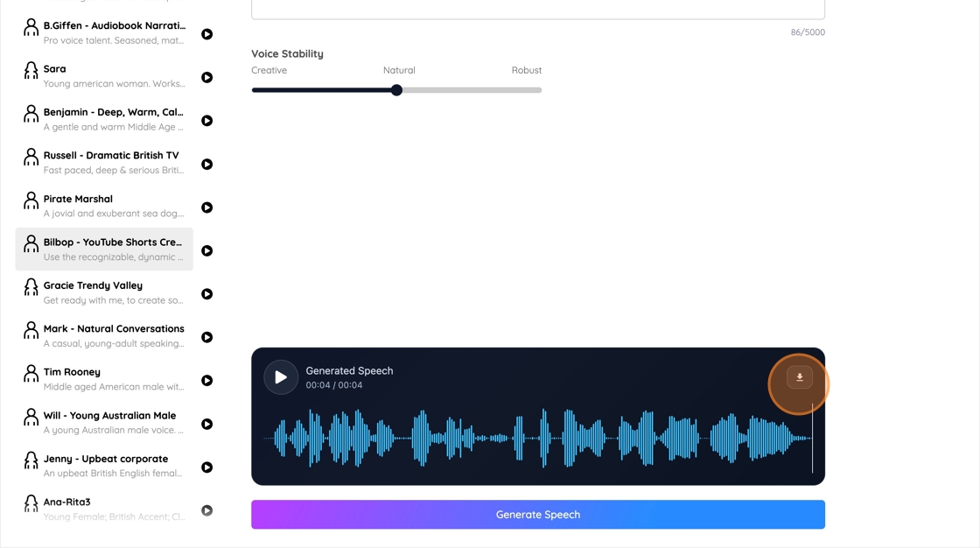This screenshot has width=980, height=548.
Task: Choose Jenny - Upbeat corporate voice
Action: 106,459
